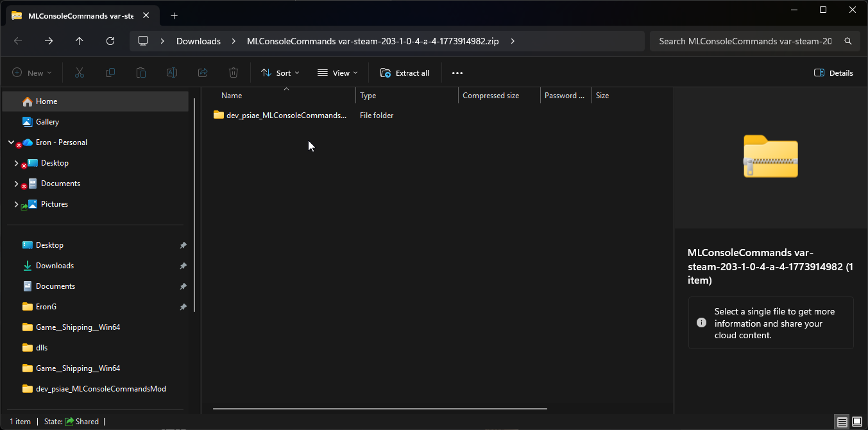Click Extract all button

pos(405,73)
